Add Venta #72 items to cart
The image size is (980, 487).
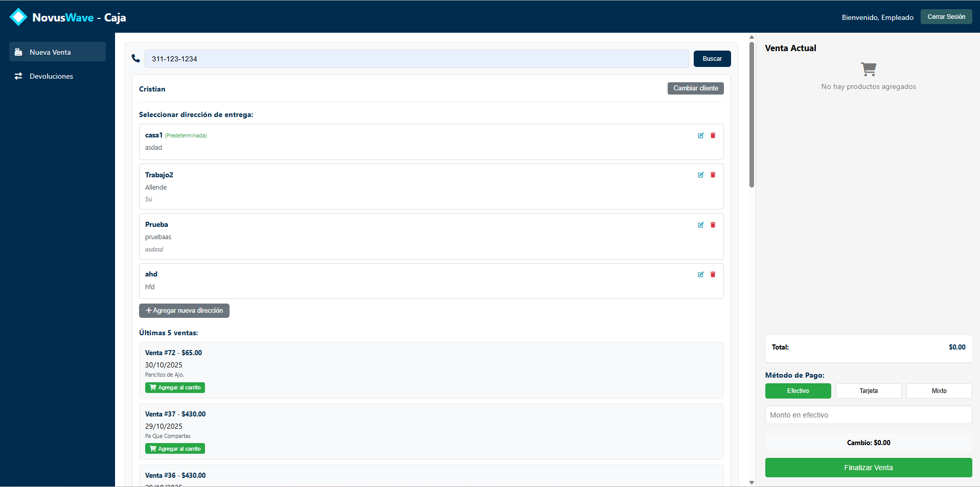[x=175, y=388]
